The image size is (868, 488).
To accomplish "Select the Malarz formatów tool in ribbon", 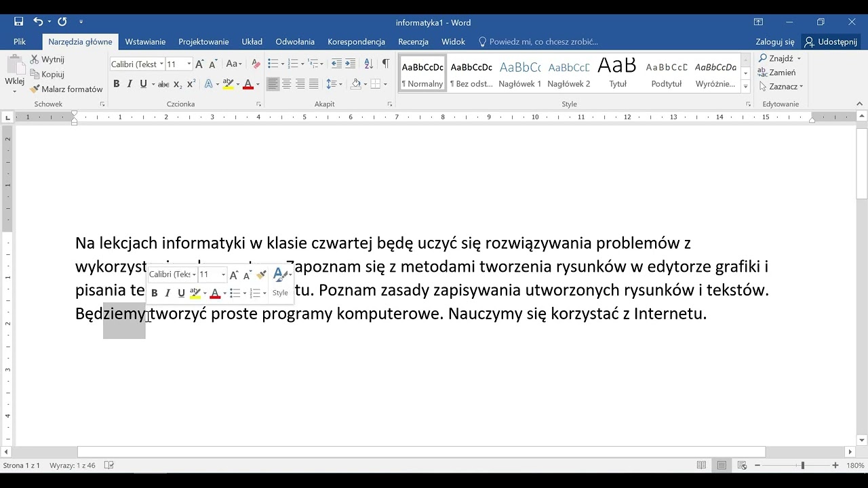I will (x=66, y=89).
